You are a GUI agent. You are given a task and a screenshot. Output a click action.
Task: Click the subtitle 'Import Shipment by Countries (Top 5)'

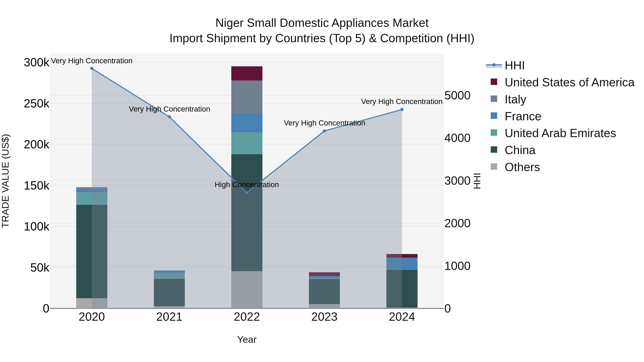coord(267,38)
